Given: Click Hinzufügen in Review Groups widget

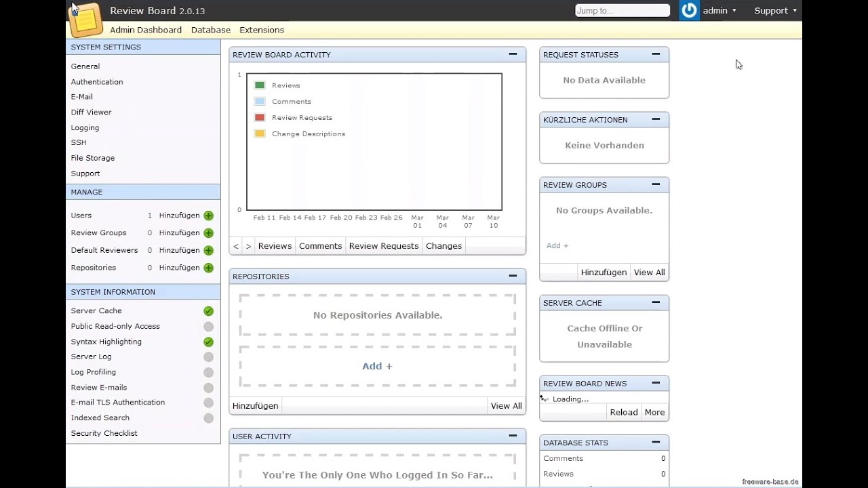Looking at the screenshot, I should pos(604,272).
